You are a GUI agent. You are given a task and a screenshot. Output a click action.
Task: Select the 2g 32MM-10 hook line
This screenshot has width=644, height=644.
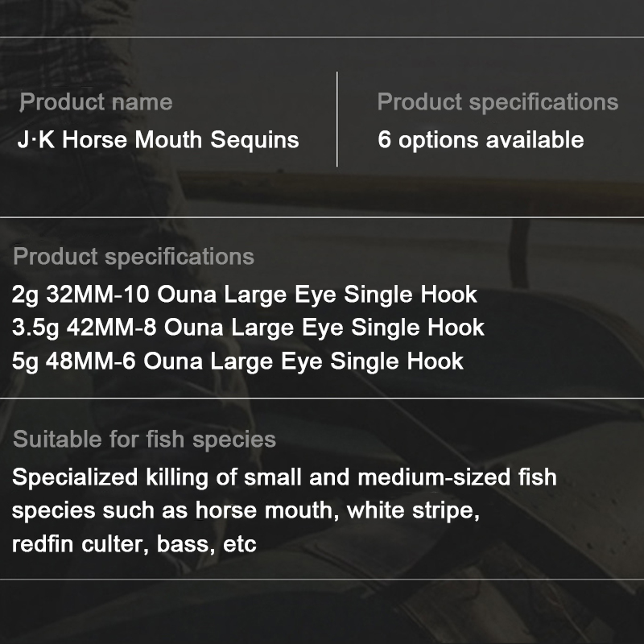(245, 295)
